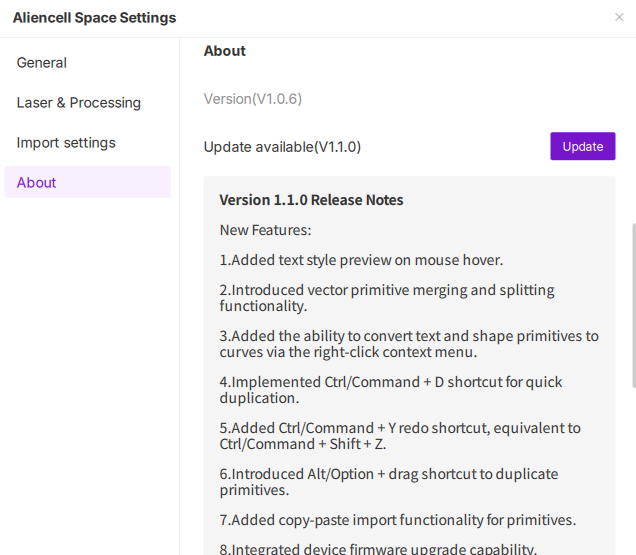
Task: Click the Version 1.1.0 Release Notes heading
Action: (x=311, y=200)
